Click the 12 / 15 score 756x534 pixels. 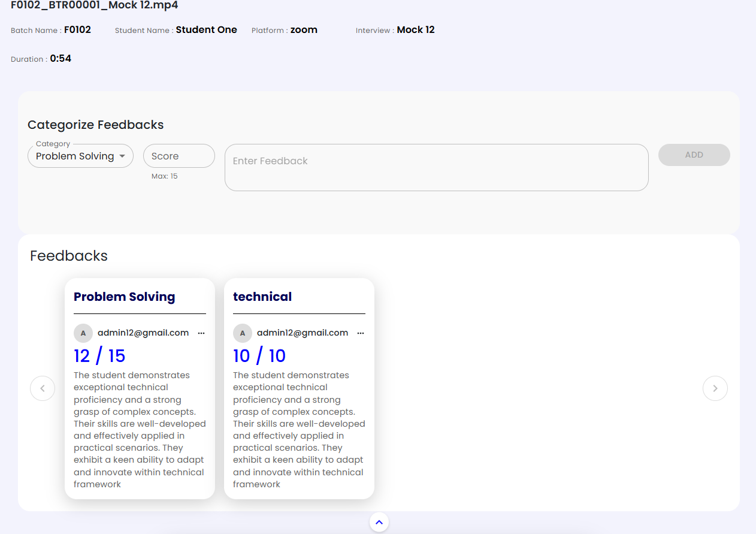[x=99, y=356]
